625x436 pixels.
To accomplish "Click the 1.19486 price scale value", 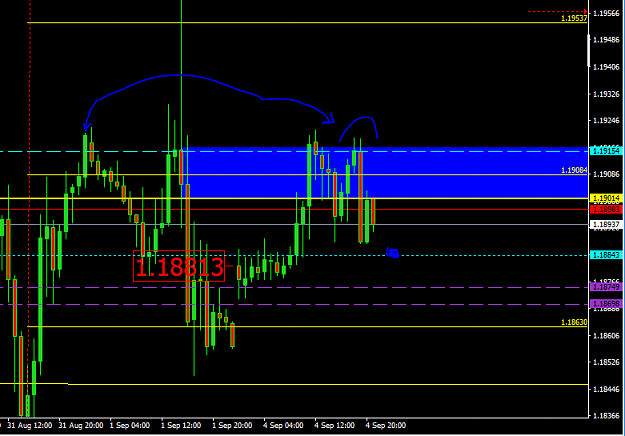I will pos(607,40).
